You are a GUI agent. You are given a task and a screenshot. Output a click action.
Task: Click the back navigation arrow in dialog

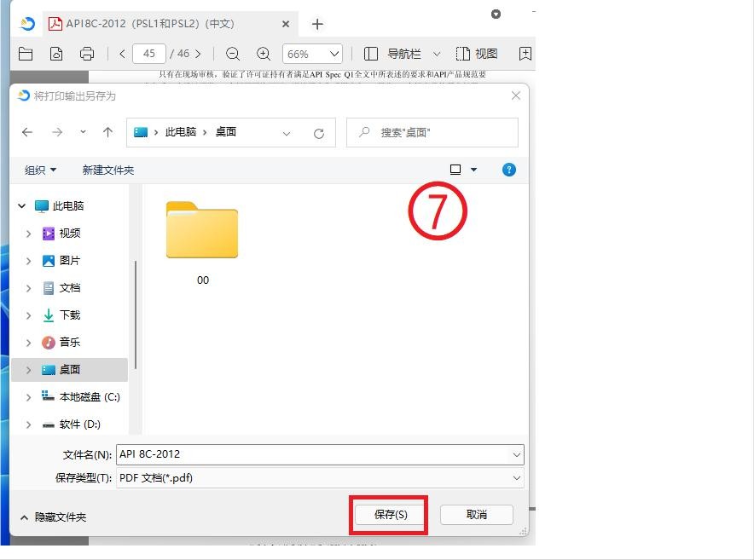[x=27, y=132]
